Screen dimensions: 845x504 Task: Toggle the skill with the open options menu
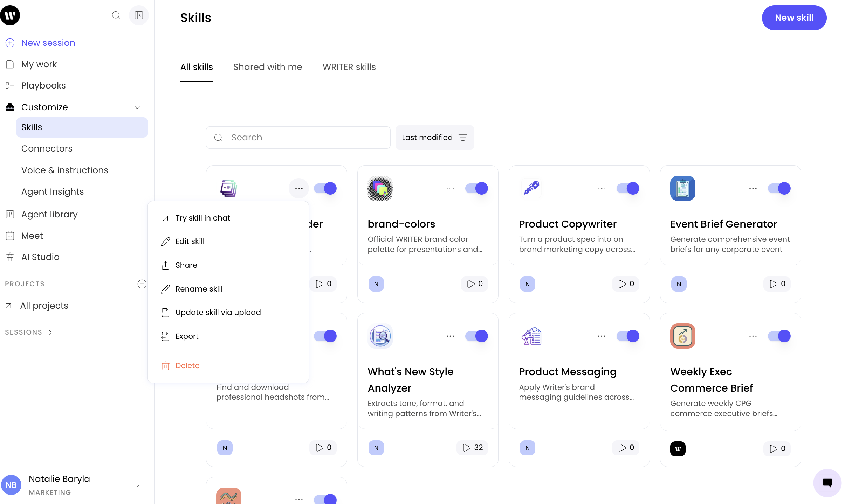coord(325,188)
